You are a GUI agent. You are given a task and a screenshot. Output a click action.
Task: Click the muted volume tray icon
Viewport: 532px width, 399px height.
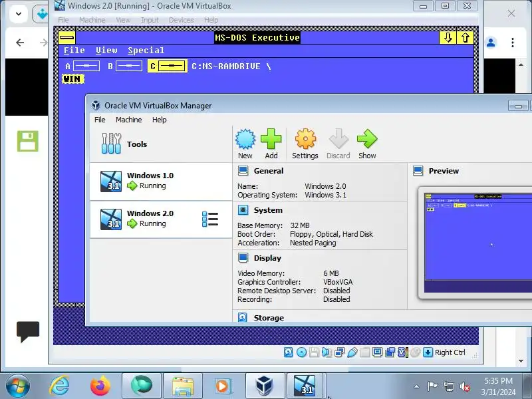pos(464,386)
